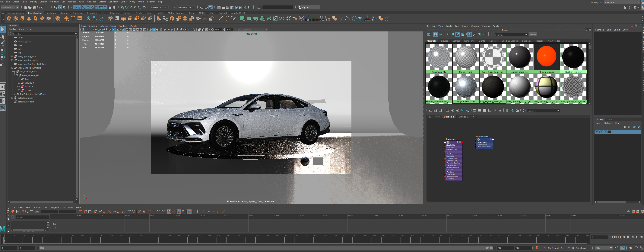Collapse the MY24_sonata_RTE group

pos(17,75)
